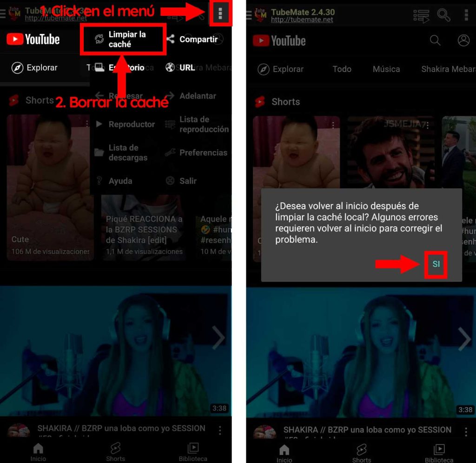Viewport: 476px width, 463px height.
Task: Open Explorar chip in left screenshot
Action: tap(34, 67)
